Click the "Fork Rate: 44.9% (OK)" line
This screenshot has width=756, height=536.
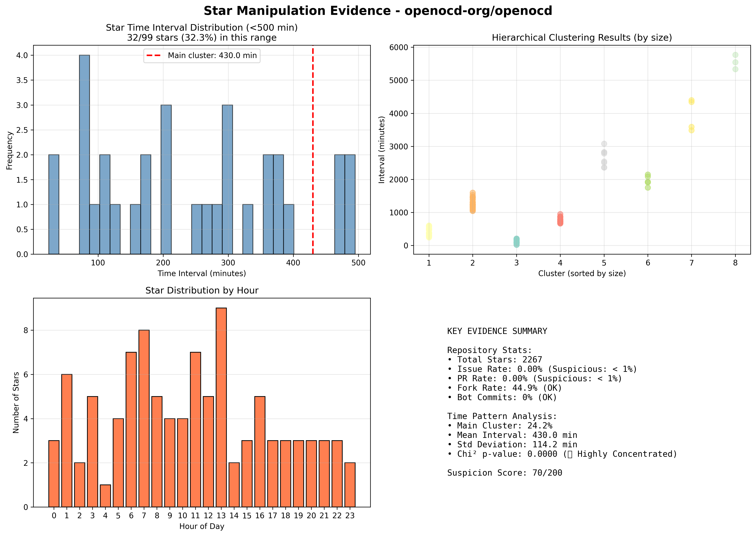pos(505,388)
